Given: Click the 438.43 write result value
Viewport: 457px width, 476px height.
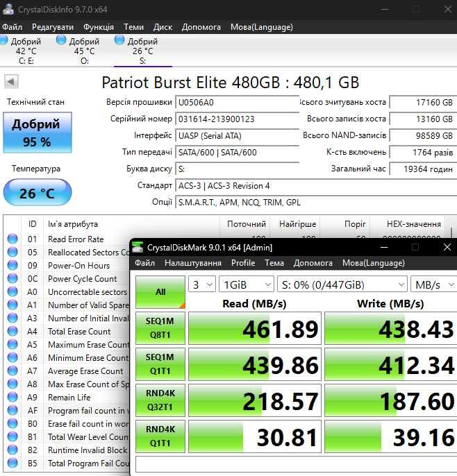Looking at the screenshot, I should [391, 328].
